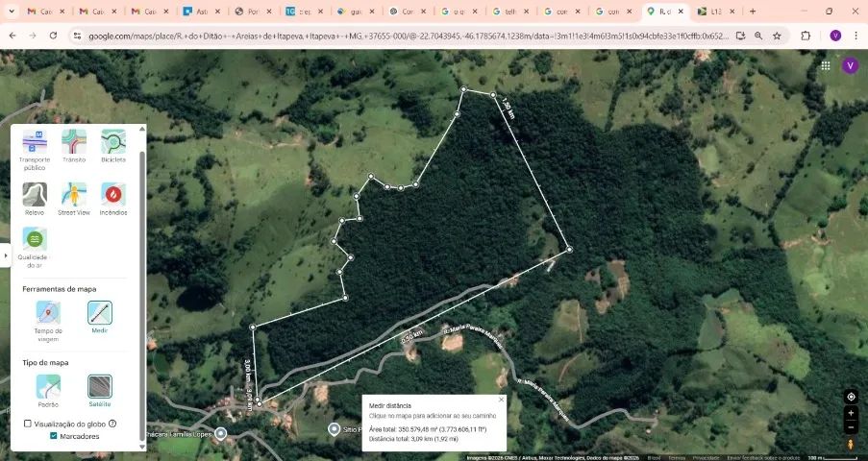View site information icon in address bar
The image size is (868, 461).
coord(78,36)
